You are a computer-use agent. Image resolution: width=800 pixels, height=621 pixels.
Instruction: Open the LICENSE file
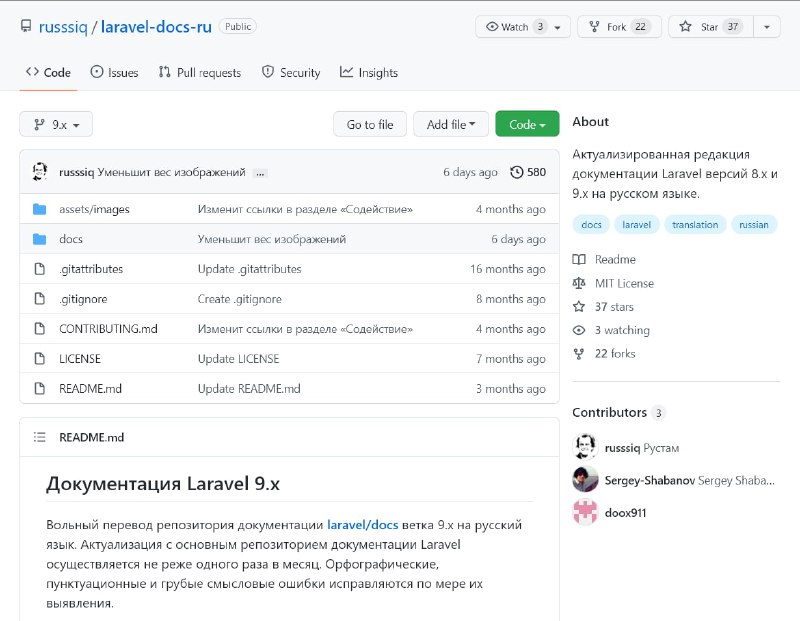point(80,359)
